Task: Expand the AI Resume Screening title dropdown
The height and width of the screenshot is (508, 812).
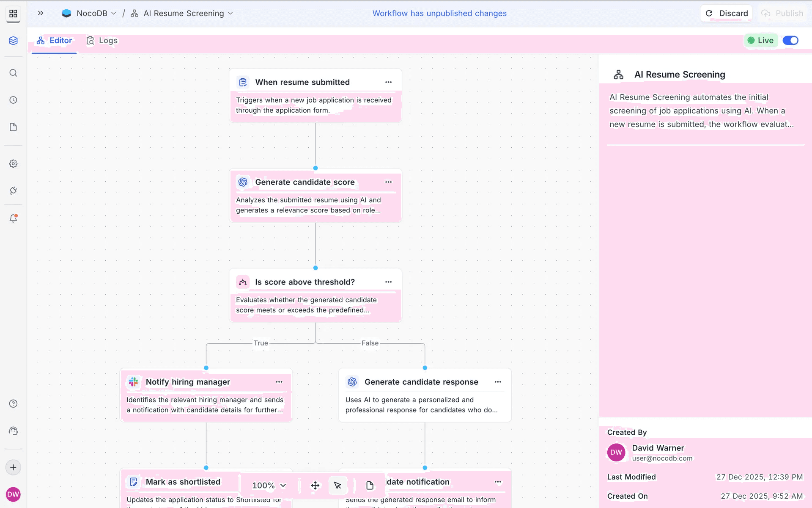Action: point(231,13)
